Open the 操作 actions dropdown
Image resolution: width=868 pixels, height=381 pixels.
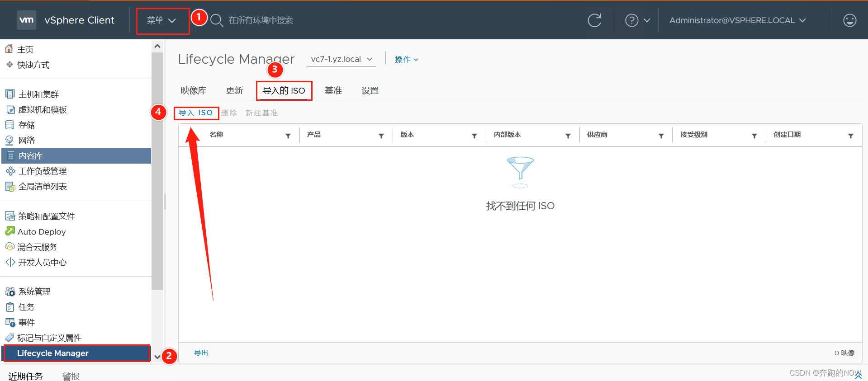click(x=406, y=60)
